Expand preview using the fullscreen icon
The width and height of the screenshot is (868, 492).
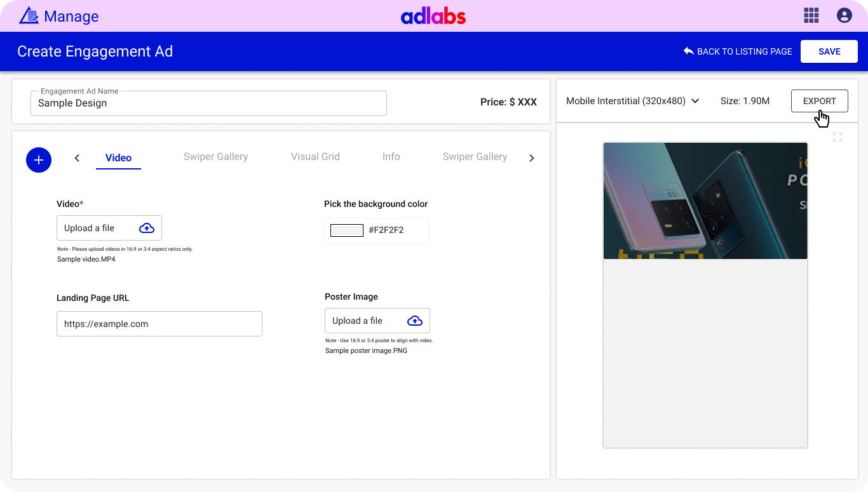(837, 137)
